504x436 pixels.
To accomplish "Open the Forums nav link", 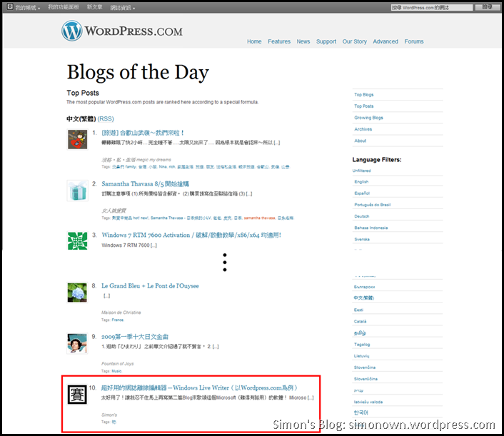I will coord(413,41).
